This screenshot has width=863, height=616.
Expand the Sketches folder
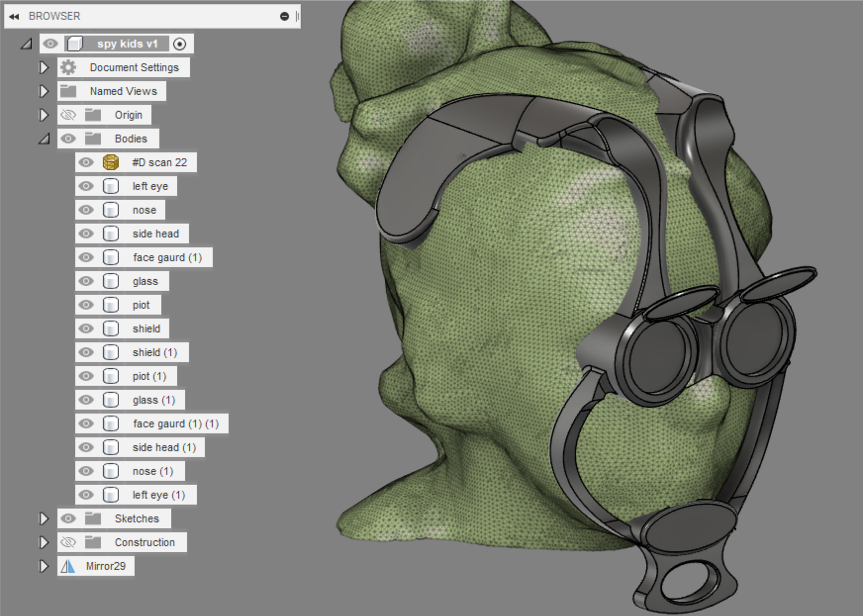tap(44, 519)
